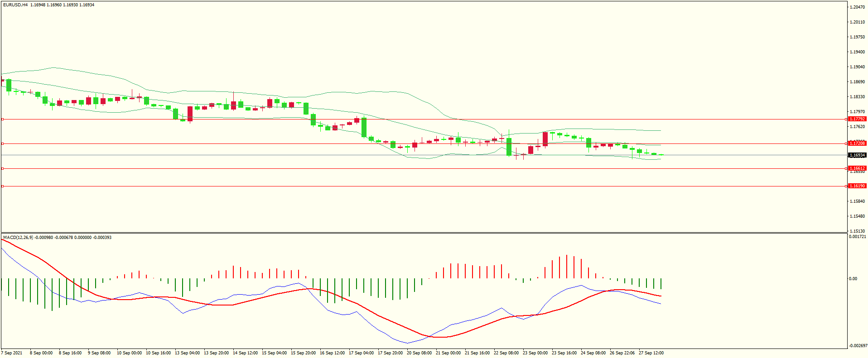This screenshot has width=868, height=358.
Task: Click the 23 Sep 16:00 time label
Action: click(x=564, y=353)
